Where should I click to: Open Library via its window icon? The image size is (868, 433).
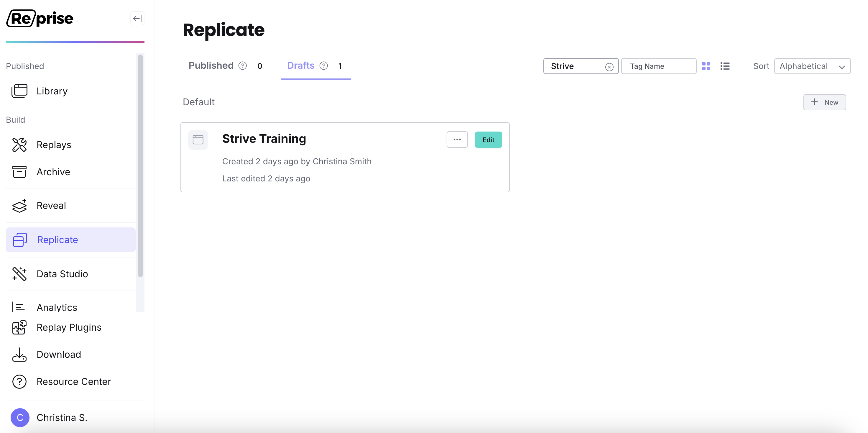19,91
